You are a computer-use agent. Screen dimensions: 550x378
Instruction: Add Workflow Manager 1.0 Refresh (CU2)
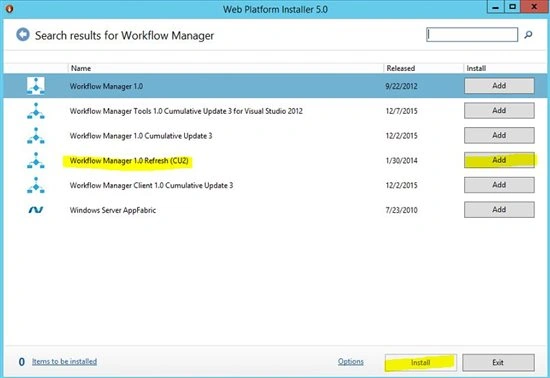499,160
